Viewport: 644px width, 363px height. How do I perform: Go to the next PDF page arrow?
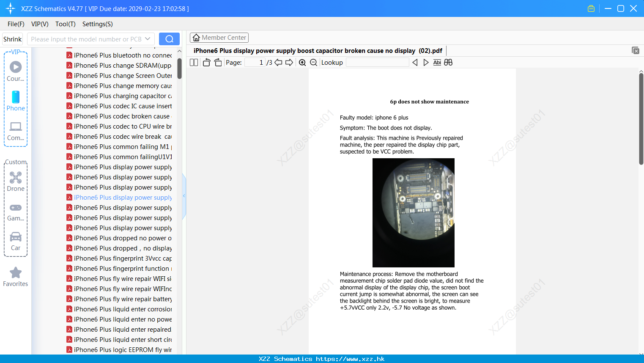(289, 62)
